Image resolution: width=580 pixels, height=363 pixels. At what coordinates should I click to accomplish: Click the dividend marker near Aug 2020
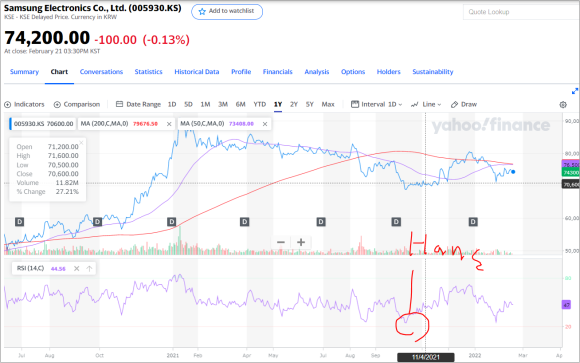20,222
